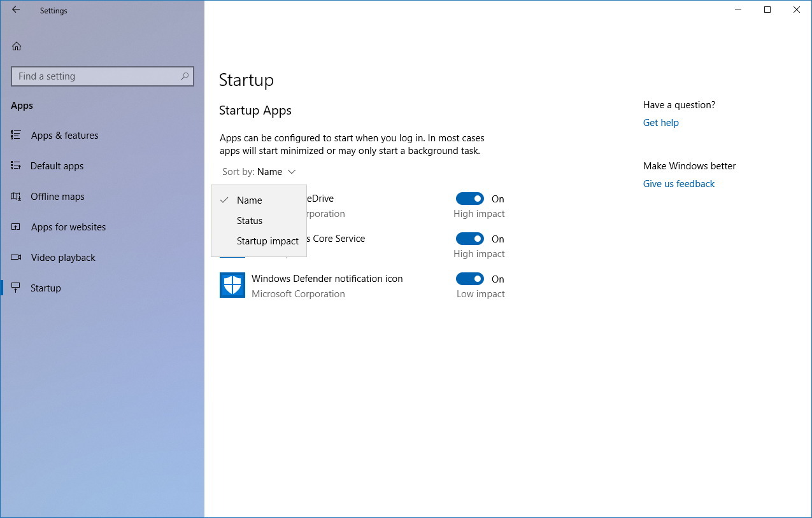Click the Startup sidebar icon
Viewport: 812px width, 518px height.
[x=16, y=288]
